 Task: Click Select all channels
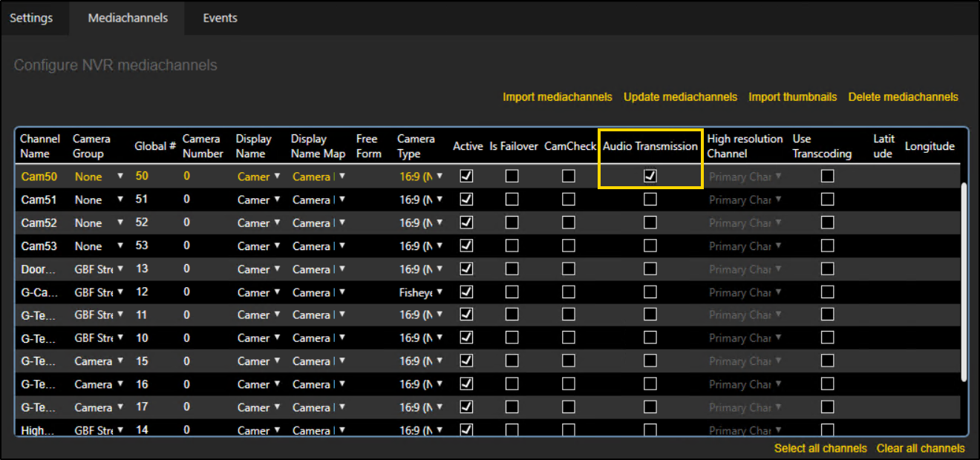(820, 448)
